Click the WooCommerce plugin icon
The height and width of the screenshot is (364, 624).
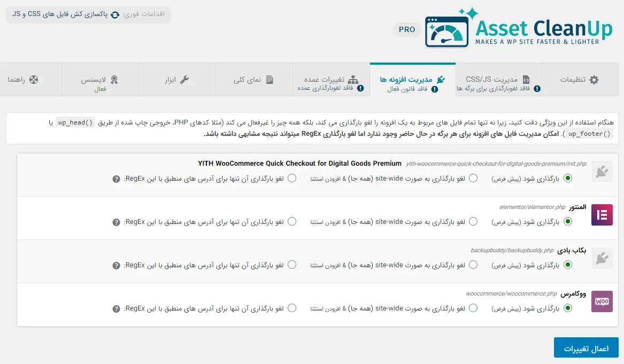602,301
